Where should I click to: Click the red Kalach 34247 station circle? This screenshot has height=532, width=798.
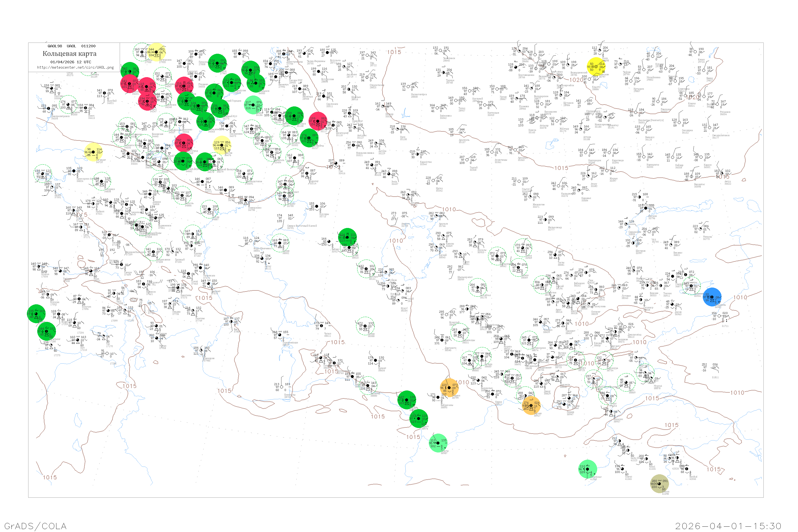(147, 101)
